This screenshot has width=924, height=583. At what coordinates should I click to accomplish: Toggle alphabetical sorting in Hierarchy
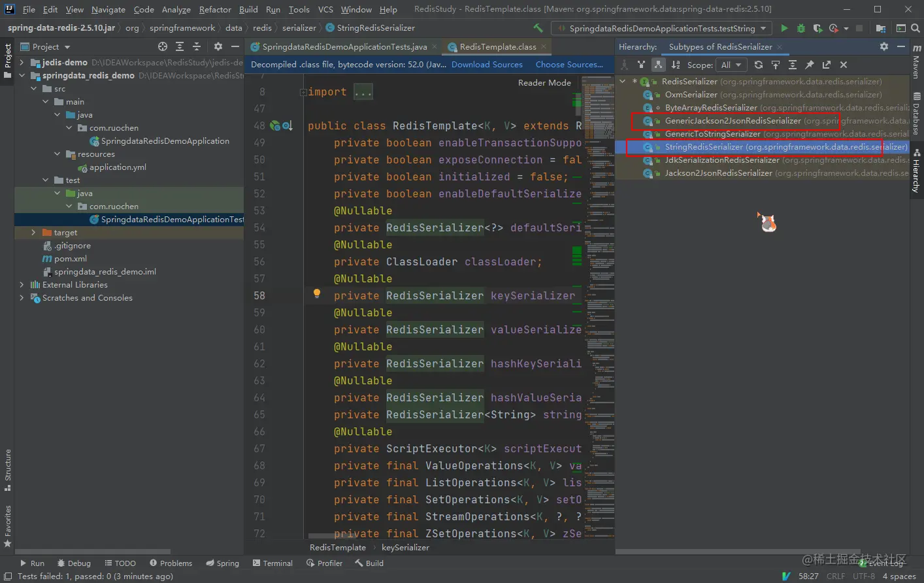[x=676, y=65]
